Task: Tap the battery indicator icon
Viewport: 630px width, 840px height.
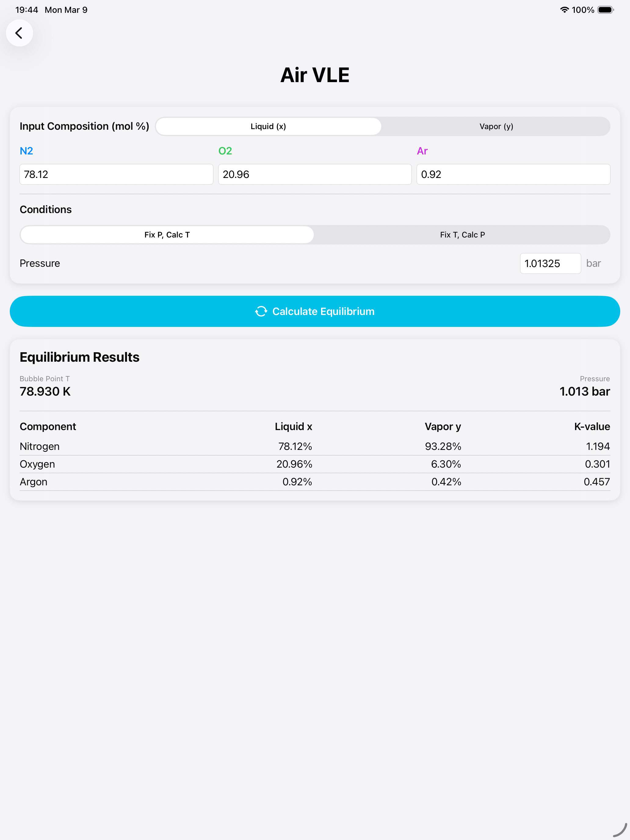Action: tap(605, 10)
